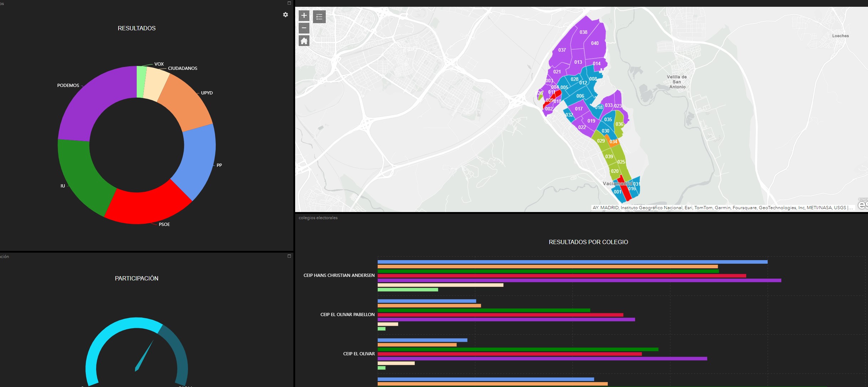Click the CIUDADANOS label on the donut chart

(183, 68)
